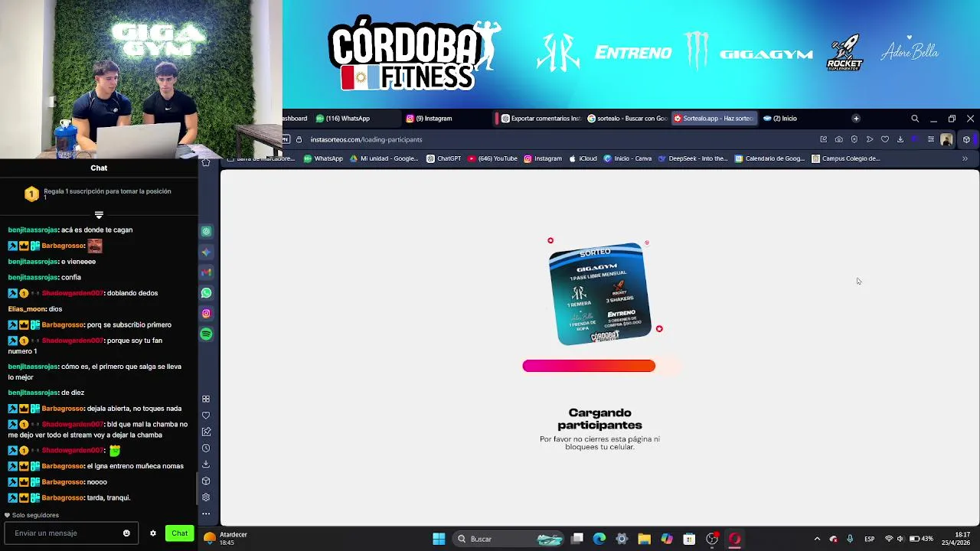Open Opera browser taskbar icon
980x551 pixels.
(x=734, y=539)
